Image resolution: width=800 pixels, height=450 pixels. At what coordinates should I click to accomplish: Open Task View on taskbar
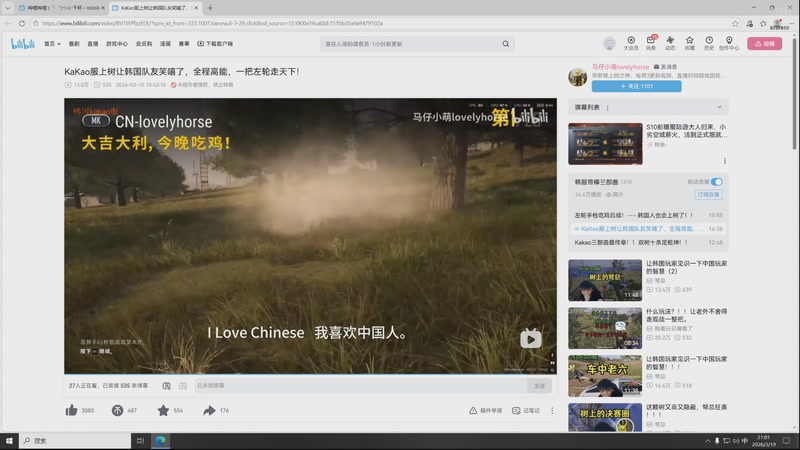[140, 441]
